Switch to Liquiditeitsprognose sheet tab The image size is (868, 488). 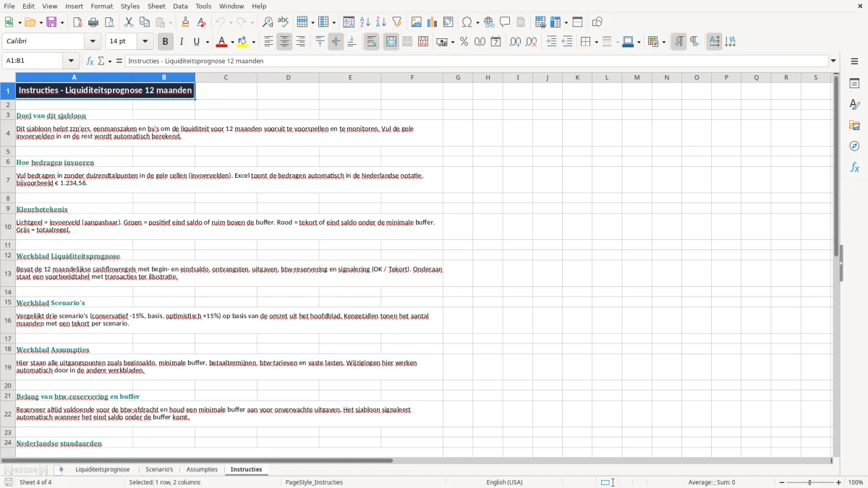pyautogui.click(x=103, y=469)
